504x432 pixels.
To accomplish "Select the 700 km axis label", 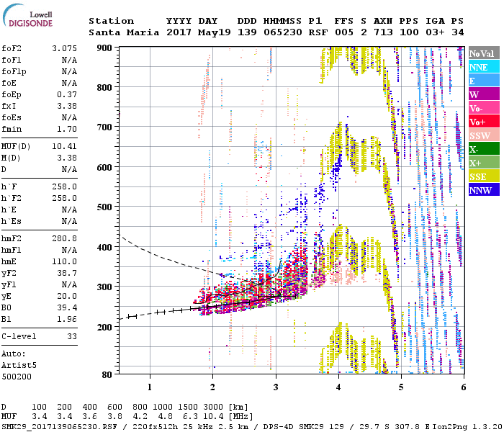I will [104, 127].
